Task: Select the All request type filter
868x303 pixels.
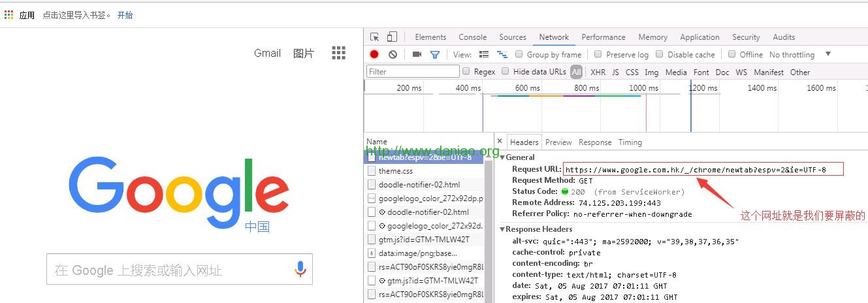Action: point(576,72)
